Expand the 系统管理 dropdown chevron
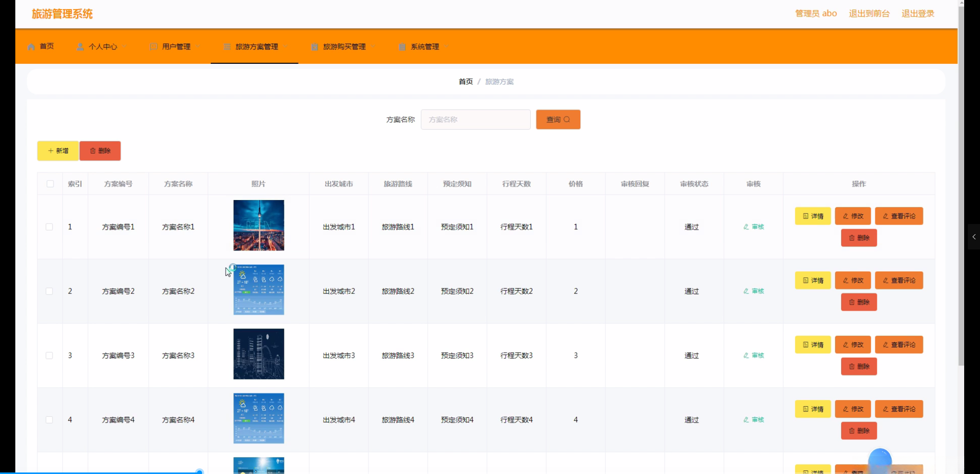980x474 pixels. 446,46
